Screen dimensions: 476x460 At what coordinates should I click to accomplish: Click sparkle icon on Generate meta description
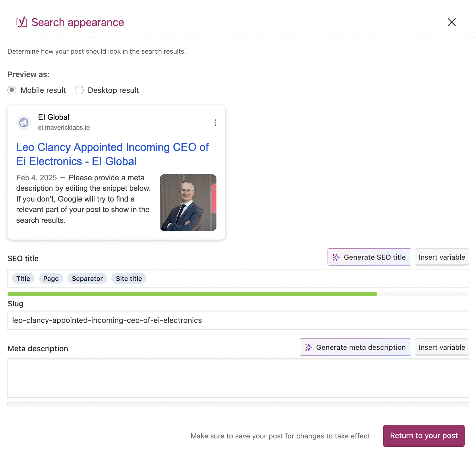pyautogui.click(x=308, y=347)
